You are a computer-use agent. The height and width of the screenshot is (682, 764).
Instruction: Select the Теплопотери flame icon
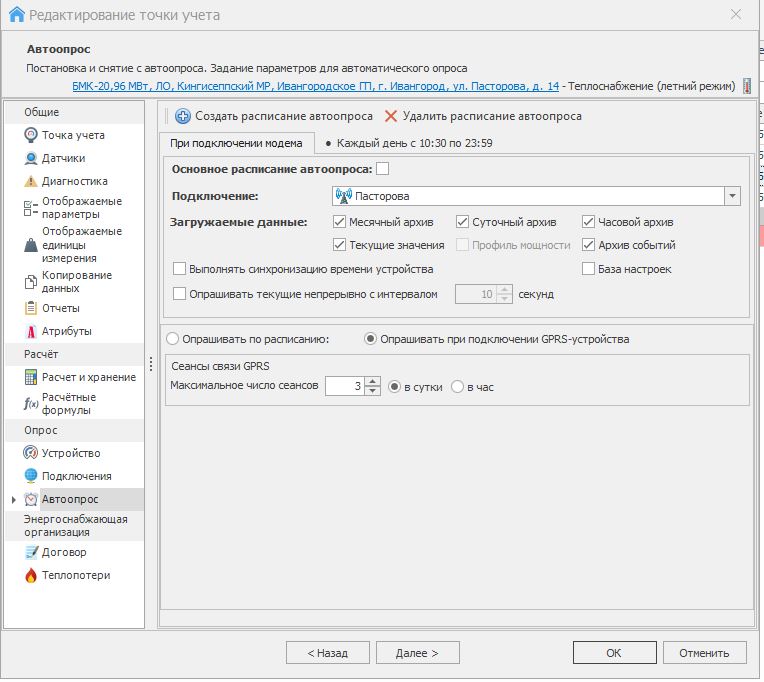click(x=31, y=575)
